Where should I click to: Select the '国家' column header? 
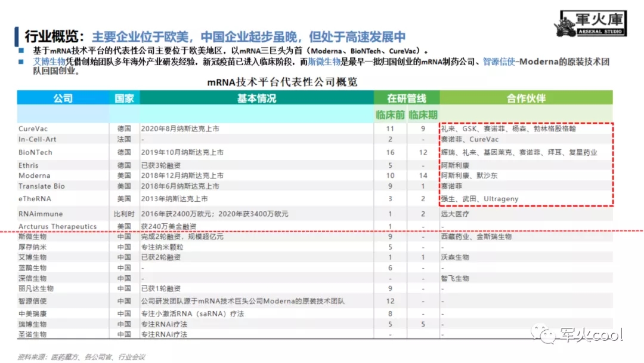(x=124, y=99)
